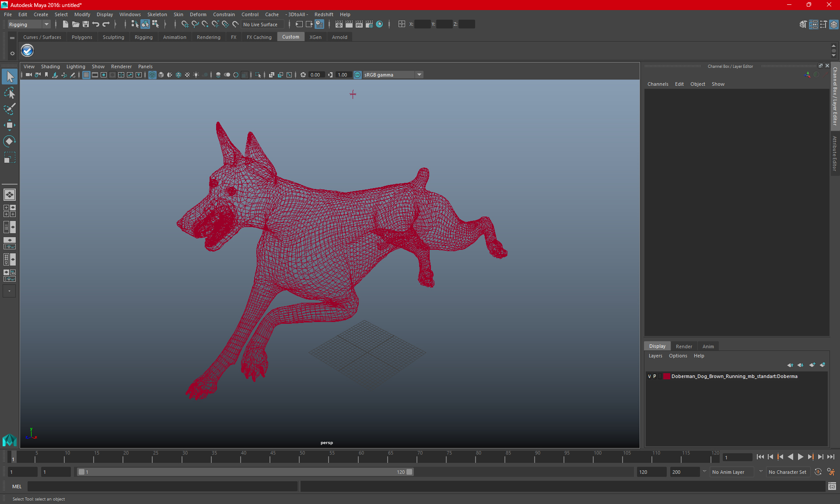Toggle wireframe shading in viewport
The width and height of the screenshot is (840, 504).
(x=152, y=75)
